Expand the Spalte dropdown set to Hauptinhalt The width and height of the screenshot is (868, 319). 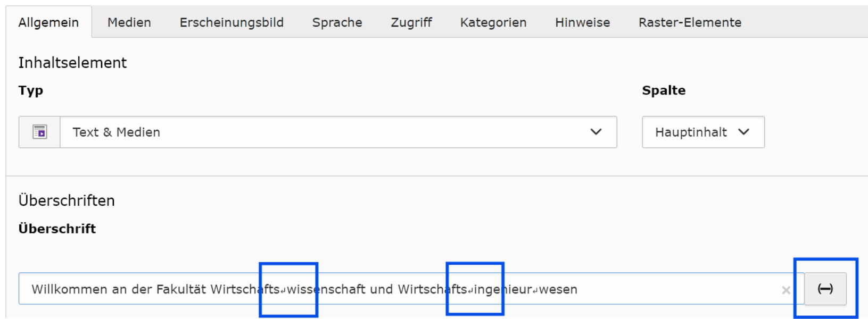pos(702,132)
